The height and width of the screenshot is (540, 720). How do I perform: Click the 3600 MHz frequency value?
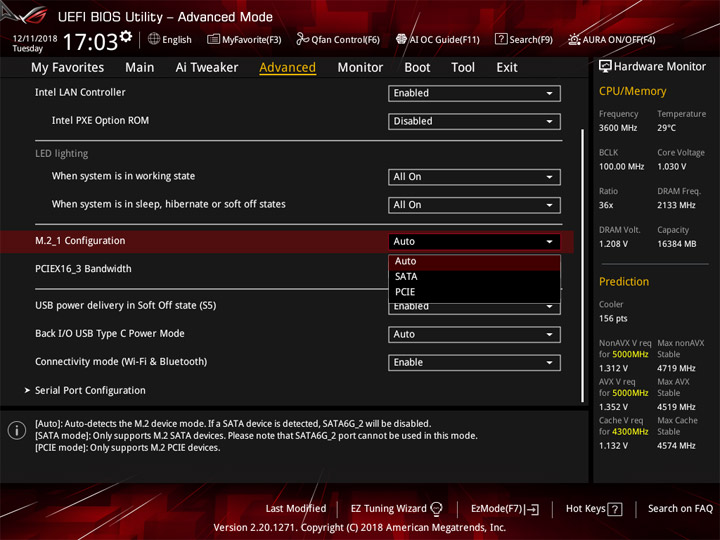click(618, 128)
